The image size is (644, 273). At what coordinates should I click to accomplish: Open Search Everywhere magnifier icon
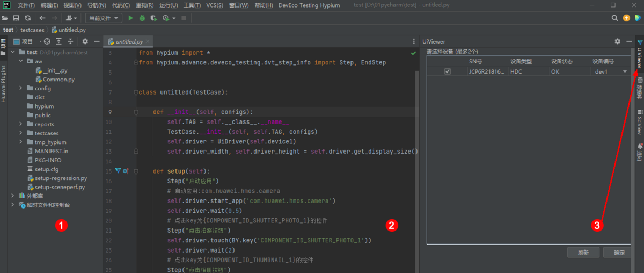pyautogui.click(x=615, y=18)
